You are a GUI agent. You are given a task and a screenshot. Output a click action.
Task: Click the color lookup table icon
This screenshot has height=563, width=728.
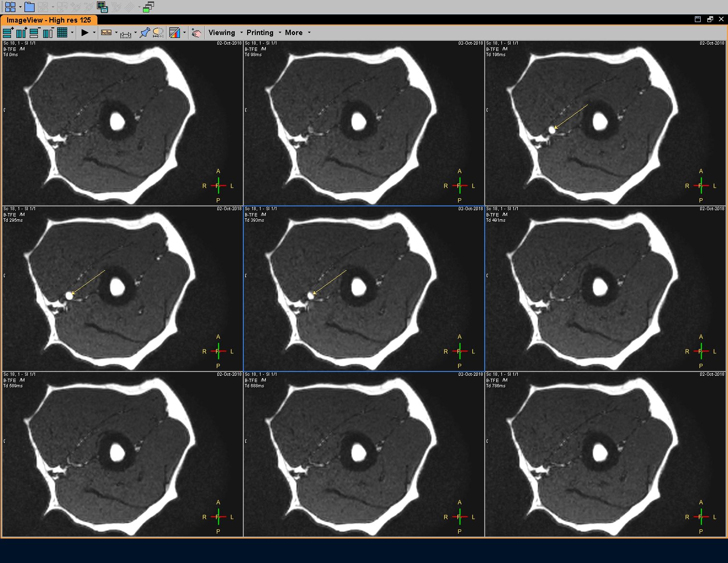pos(175,33)
